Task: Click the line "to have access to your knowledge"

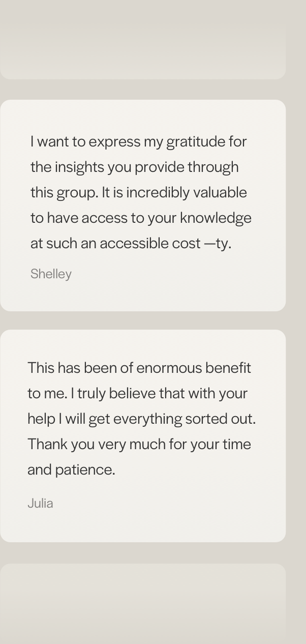Action: 141,218
